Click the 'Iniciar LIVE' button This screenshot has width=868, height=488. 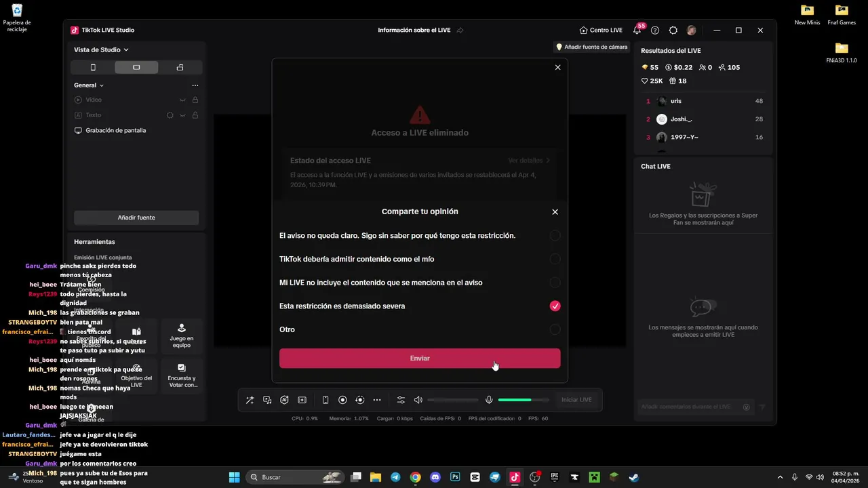(576, 400)
